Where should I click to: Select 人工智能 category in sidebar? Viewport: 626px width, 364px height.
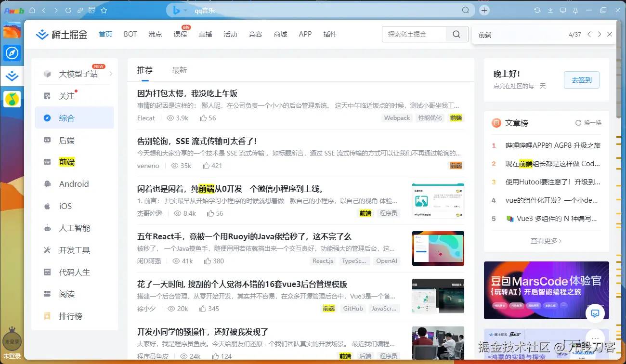(75, 228)
